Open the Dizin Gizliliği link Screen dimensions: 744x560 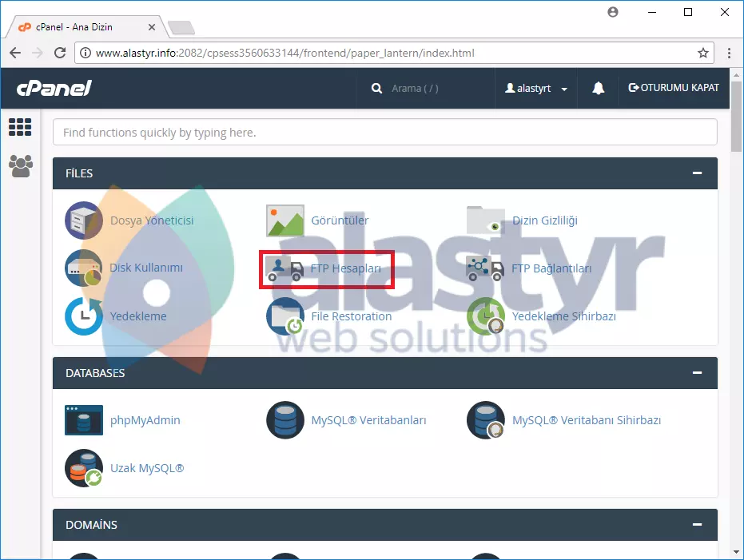pos(544,220)
